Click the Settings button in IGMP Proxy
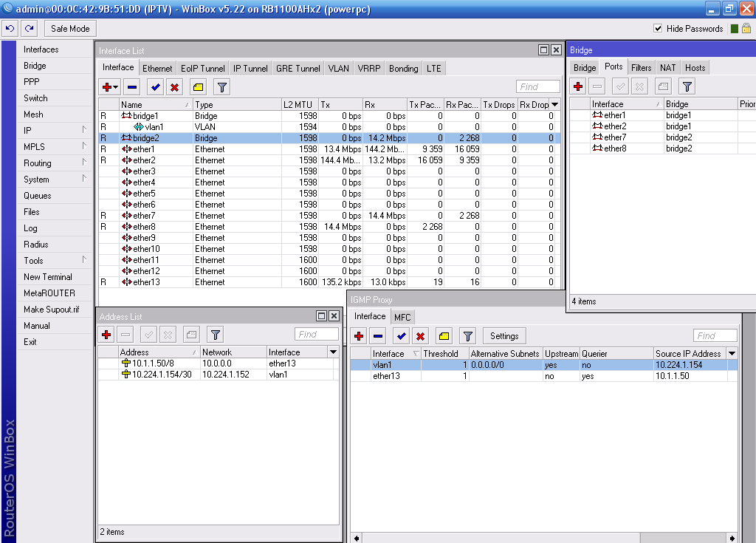Screen dimensions: 756x543 coord(504,335)
